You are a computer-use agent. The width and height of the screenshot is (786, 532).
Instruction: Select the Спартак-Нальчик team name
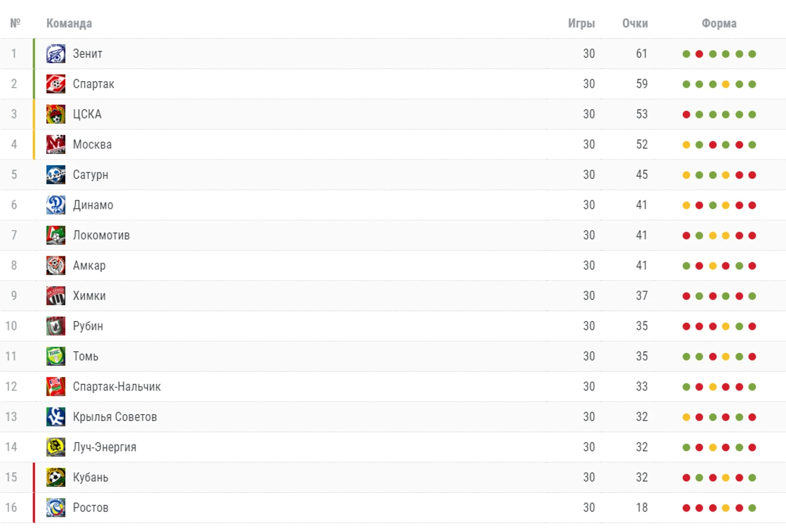116,387
